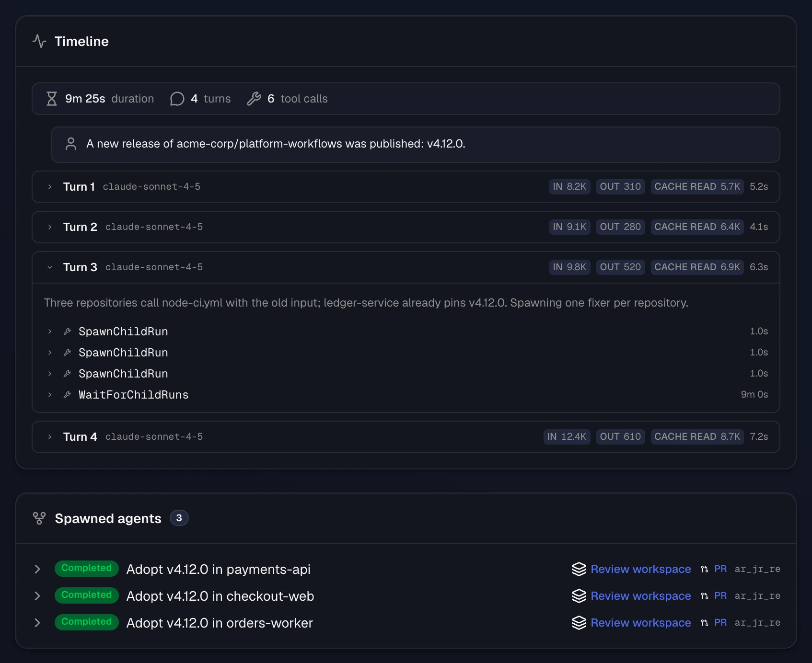Click the release published v4.12.0 message
The height and width of the screenshot is (663, 812).
pos(276,144)
